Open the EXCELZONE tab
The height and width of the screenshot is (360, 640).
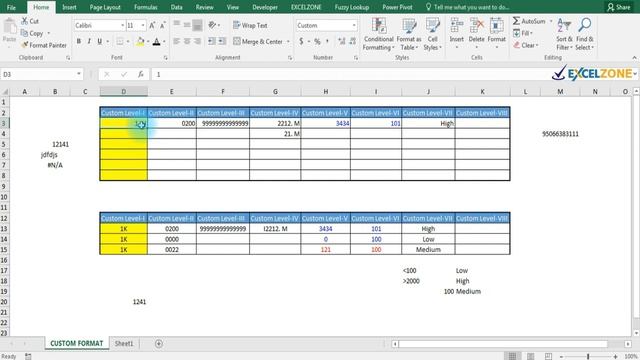[x=306, y=7]
